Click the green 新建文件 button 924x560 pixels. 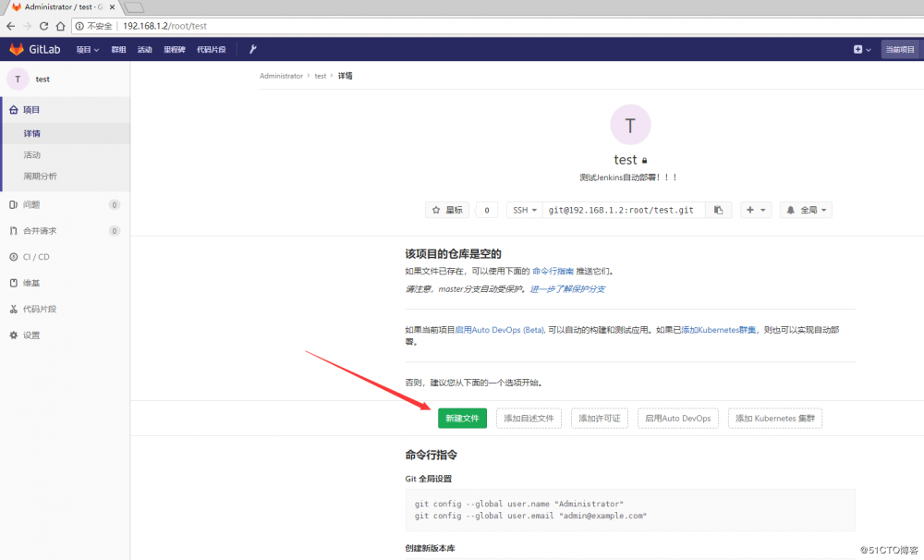pos(462,418)
